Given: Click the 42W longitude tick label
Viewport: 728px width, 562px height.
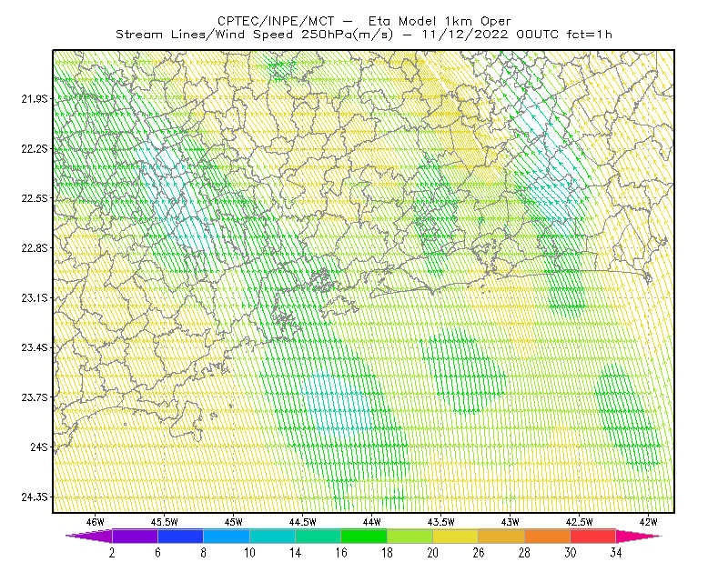Looking at the screenshot, I should point(649,522).
